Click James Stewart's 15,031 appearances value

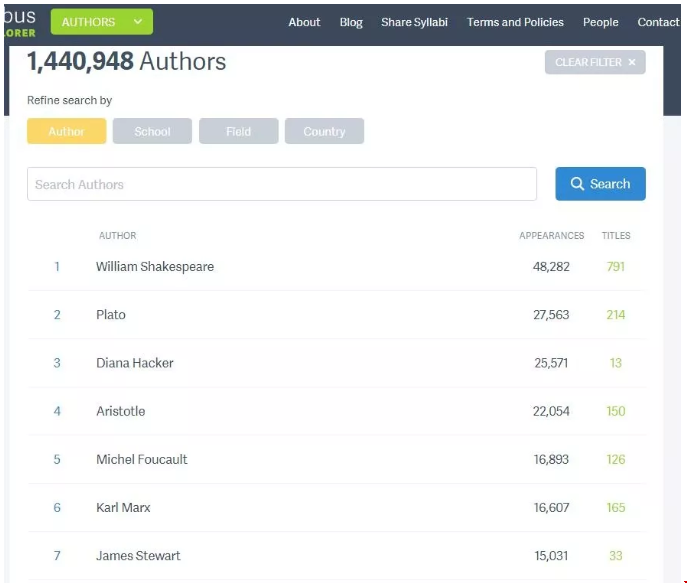coord(551,556)
